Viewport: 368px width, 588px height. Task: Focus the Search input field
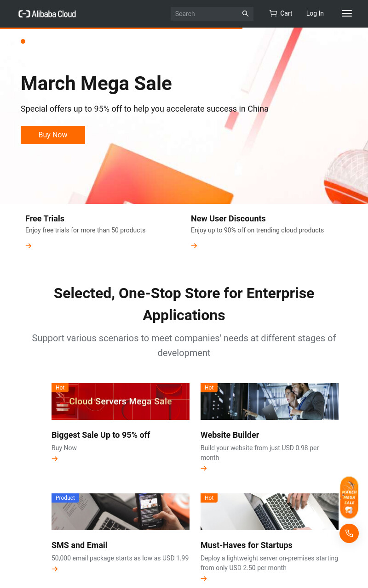point(206,14)
